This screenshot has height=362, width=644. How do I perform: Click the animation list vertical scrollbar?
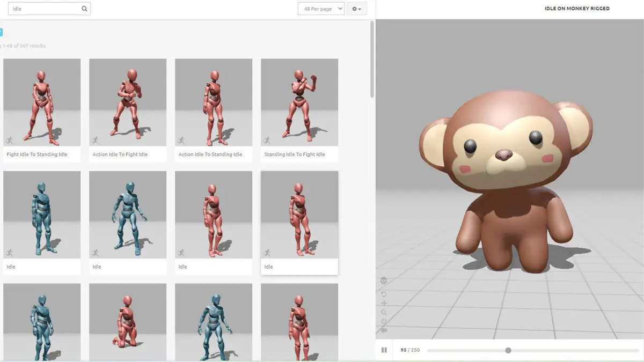[x=372, y=59]
